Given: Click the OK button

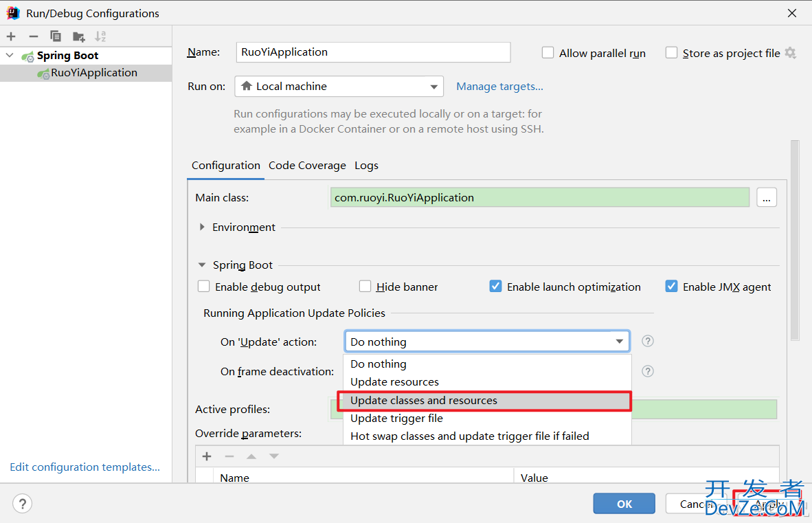Looking at the screenshot, I should 624,503.
